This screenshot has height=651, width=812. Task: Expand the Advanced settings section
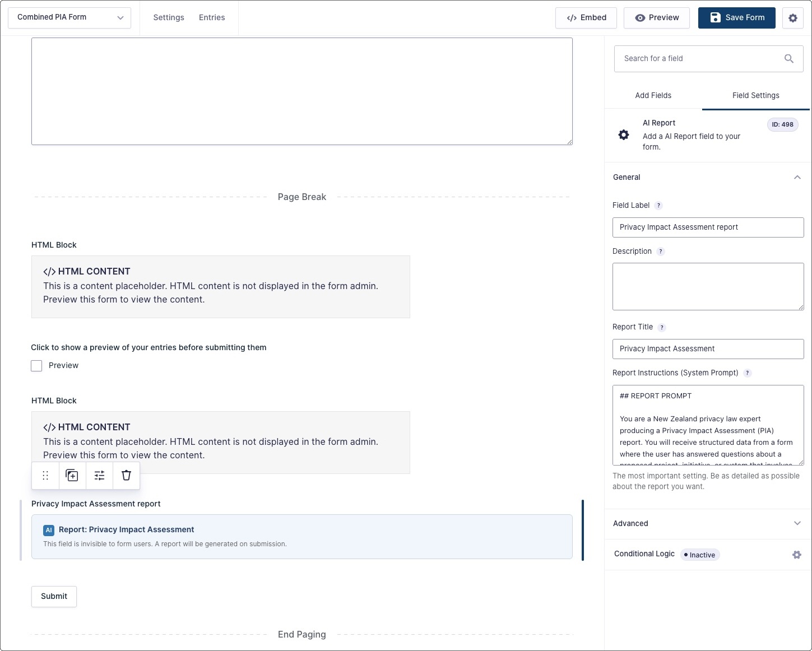coord(797,523)
